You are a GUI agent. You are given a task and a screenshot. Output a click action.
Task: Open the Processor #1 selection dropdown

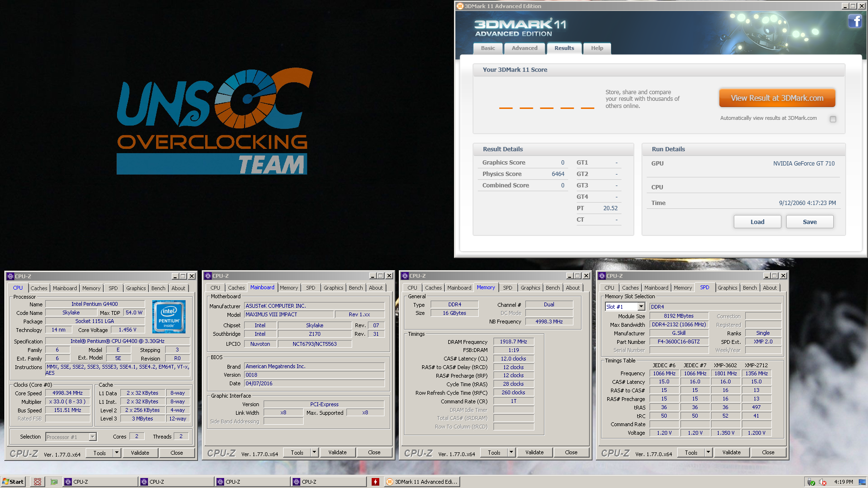tap(92, 437)
